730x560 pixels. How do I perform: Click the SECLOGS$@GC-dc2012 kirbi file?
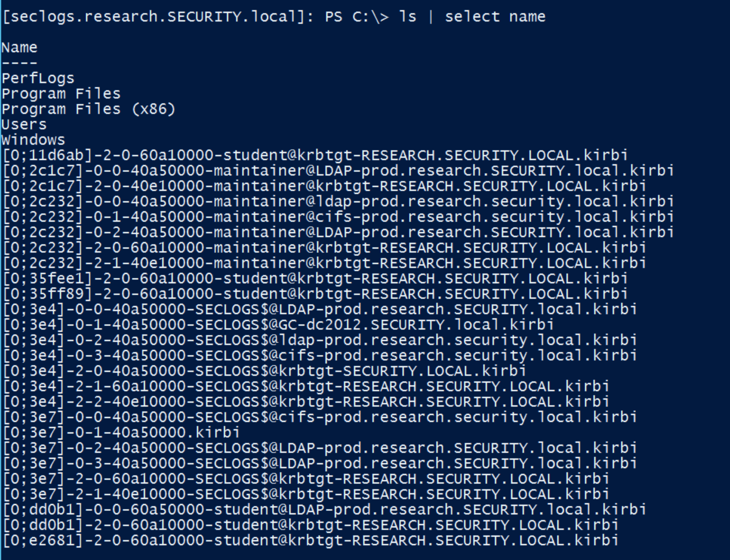[x=278, y=325]
